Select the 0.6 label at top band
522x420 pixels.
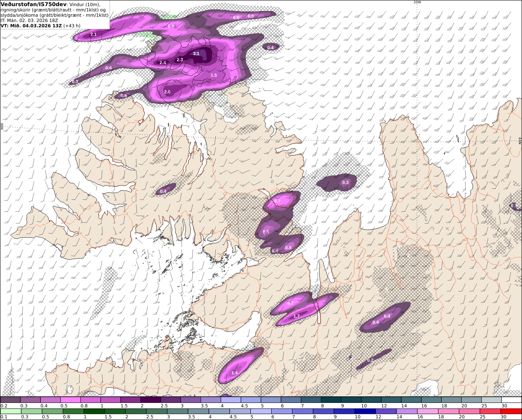(x=236, y=18)
